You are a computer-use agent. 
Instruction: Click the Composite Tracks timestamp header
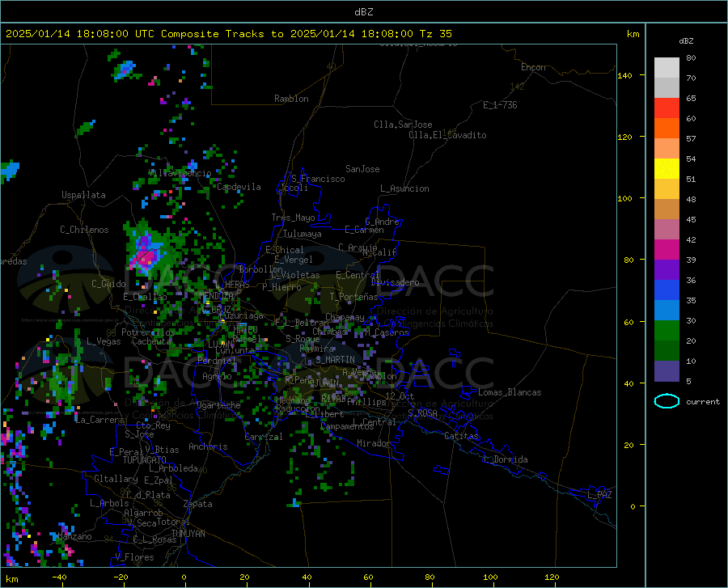228,34
